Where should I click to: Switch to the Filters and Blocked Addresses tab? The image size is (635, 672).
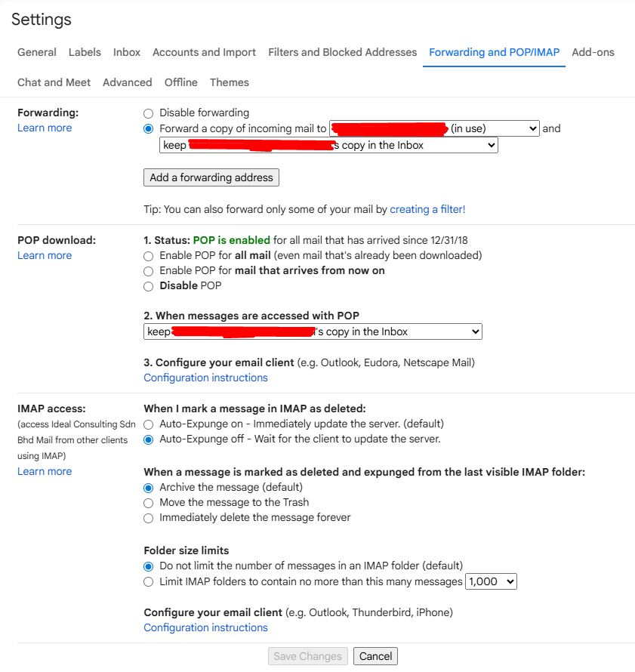tap(342, 53)
